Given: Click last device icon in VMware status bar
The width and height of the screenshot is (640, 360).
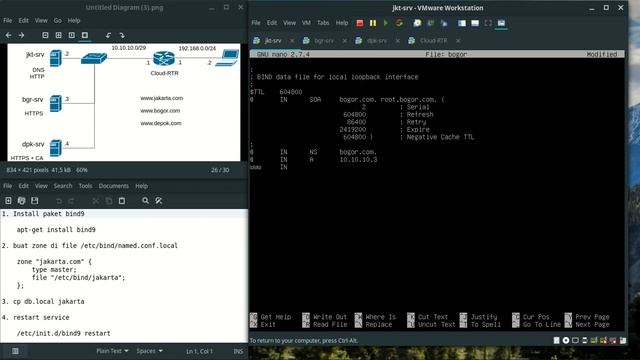Looking at the screenshot, I should (x=622, y=340).
